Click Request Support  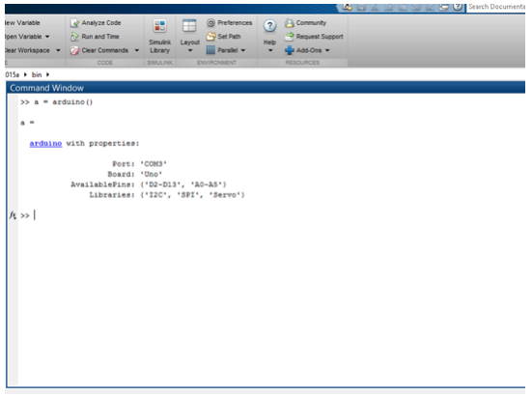coord(314,37)
